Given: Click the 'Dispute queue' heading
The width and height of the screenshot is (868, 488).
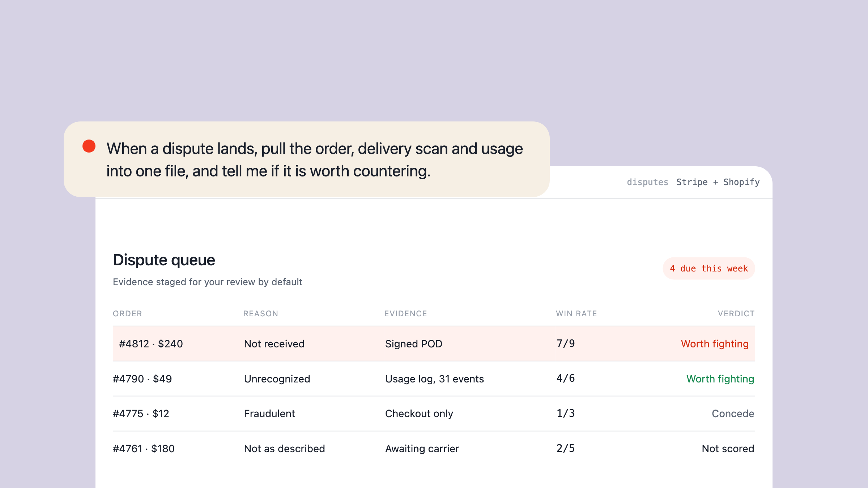Looking at the screenshot, I should click(x=164, y=260).
